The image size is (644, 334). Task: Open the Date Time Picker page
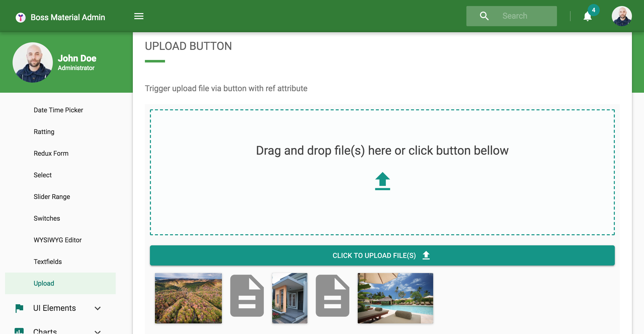tap(58, 110)
